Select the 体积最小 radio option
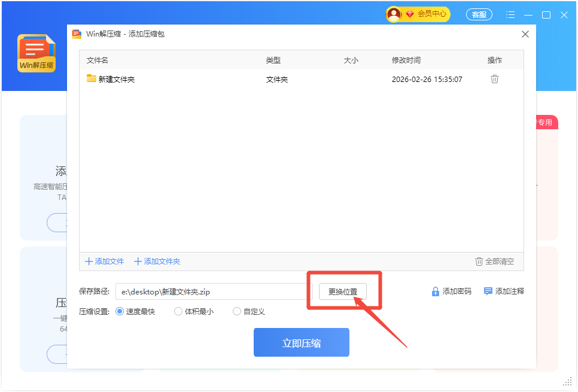Image resolution: width=578 pixels, height=392 pixels. click(178, 311)
